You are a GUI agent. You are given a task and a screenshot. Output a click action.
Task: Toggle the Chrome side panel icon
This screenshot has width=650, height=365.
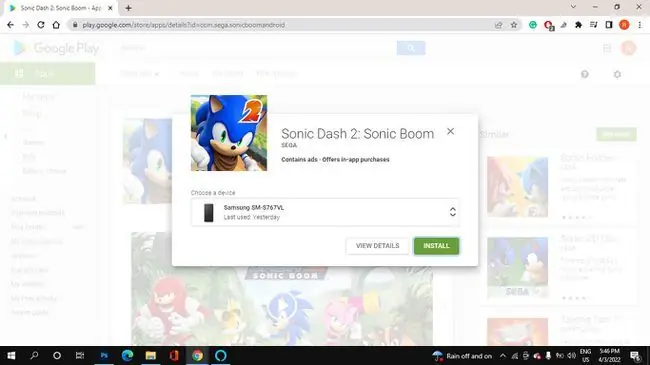click(x=609, y=25)
